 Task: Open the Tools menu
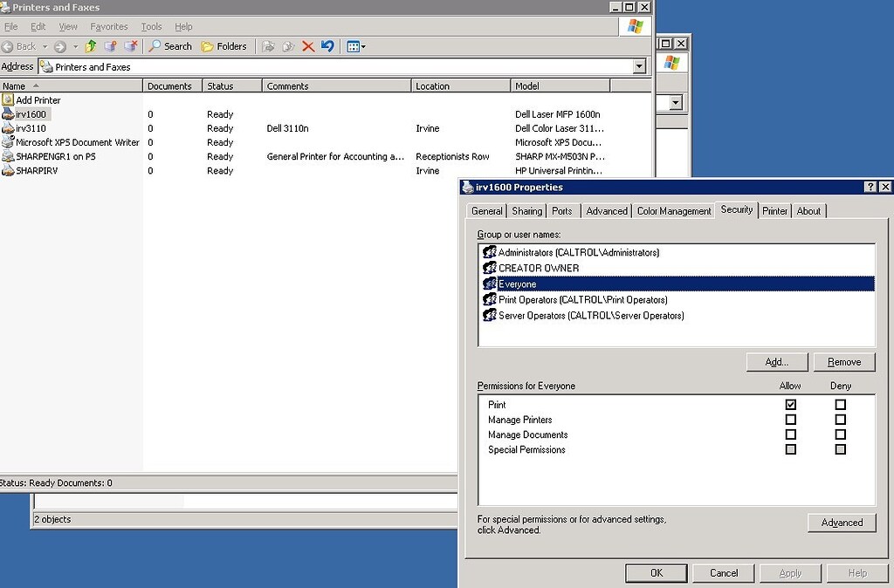151,26
